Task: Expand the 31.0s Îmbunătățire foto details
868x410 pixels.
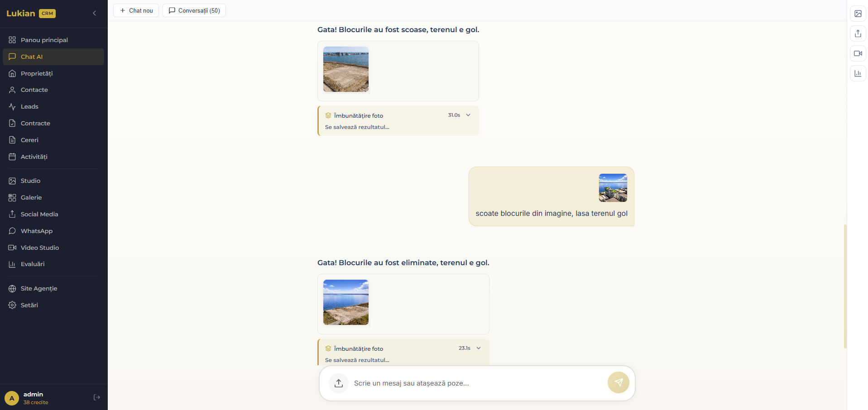Action: coord(468,115)
